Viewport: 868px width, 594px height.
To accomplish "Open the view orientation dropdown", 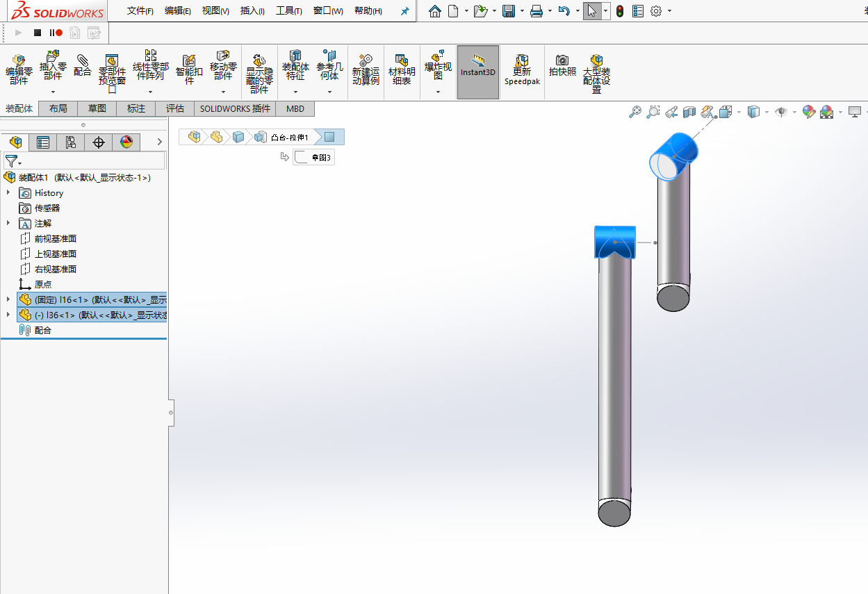I will coord(738,112).
